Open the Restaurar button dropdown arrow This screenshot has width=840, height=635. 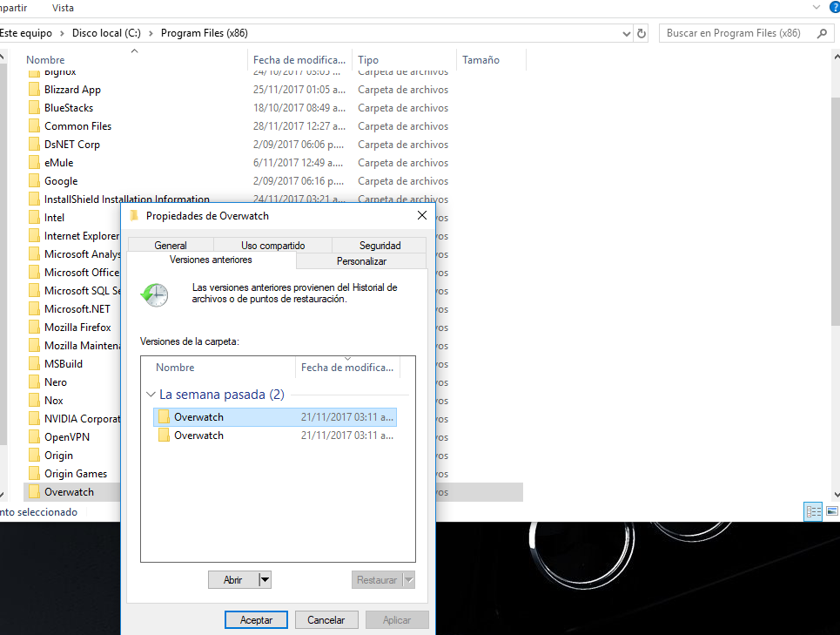[409, 579]
